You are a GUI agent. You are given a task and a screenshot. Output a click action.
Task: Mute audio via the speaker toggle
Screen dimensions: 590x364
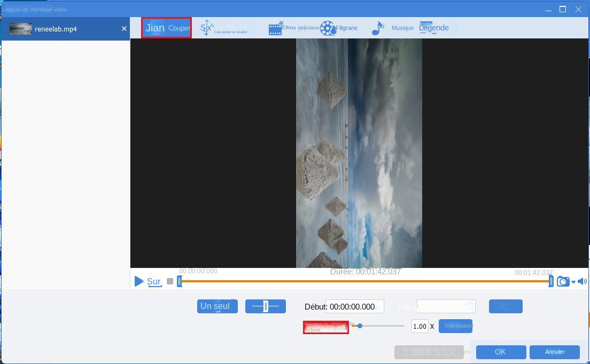[583, 280]
